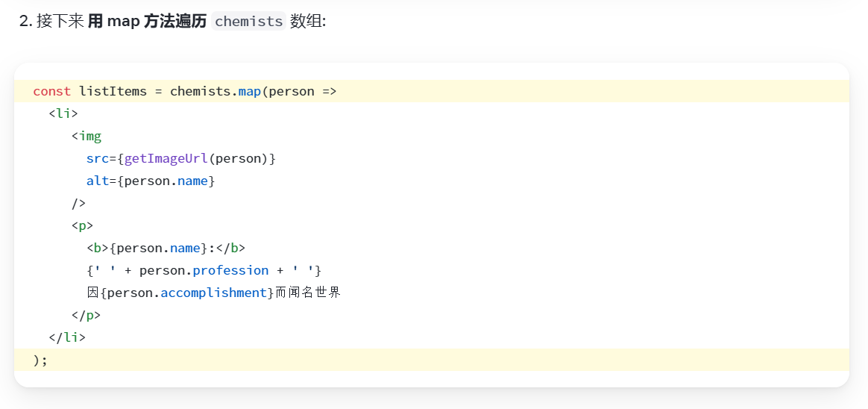Click the opening <li> tag
This screenshot has width=868, height=409.
pos(63,113)
